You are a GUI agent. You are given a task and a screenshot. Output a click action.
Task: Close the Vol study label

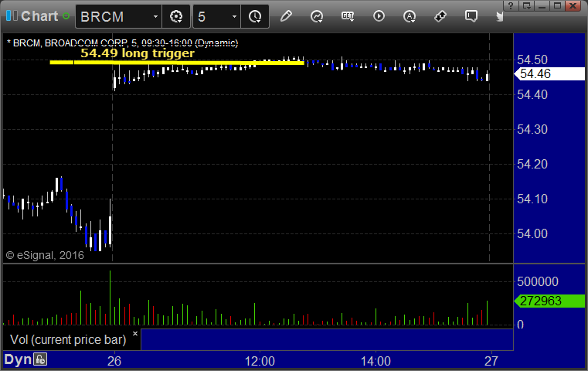coord(135,333)
